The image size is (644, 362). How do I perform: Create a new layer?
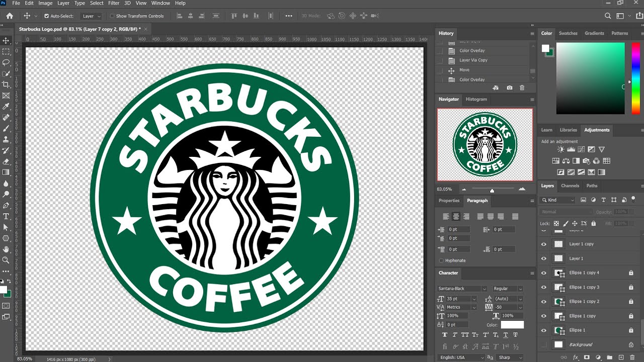point(621,357)
